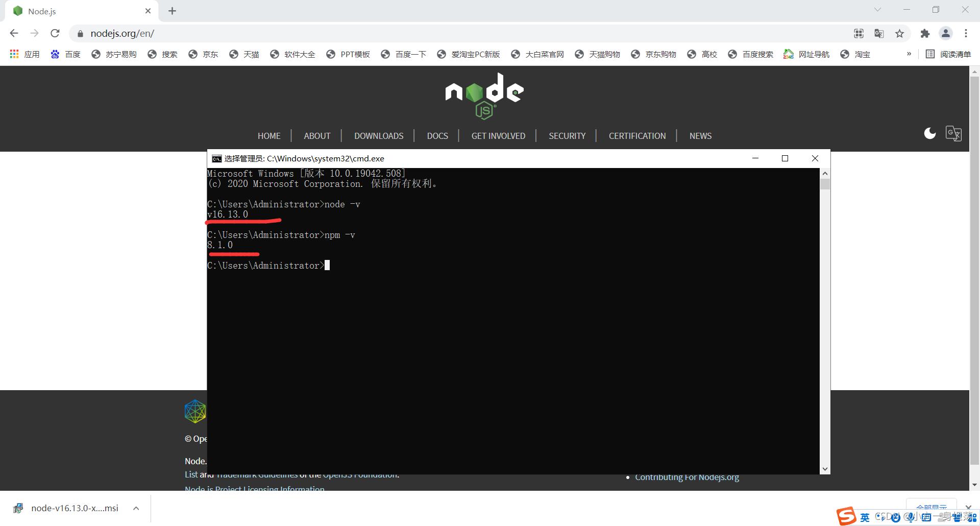Click the cmd.exe window title icon
Image resolution: width=980 pixels, height=526 pixels.
click(216, 158)
